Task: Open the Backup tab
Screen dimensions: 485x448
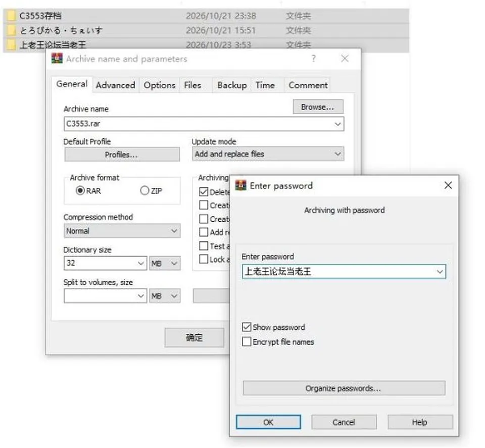Action: tap(232, 85)
